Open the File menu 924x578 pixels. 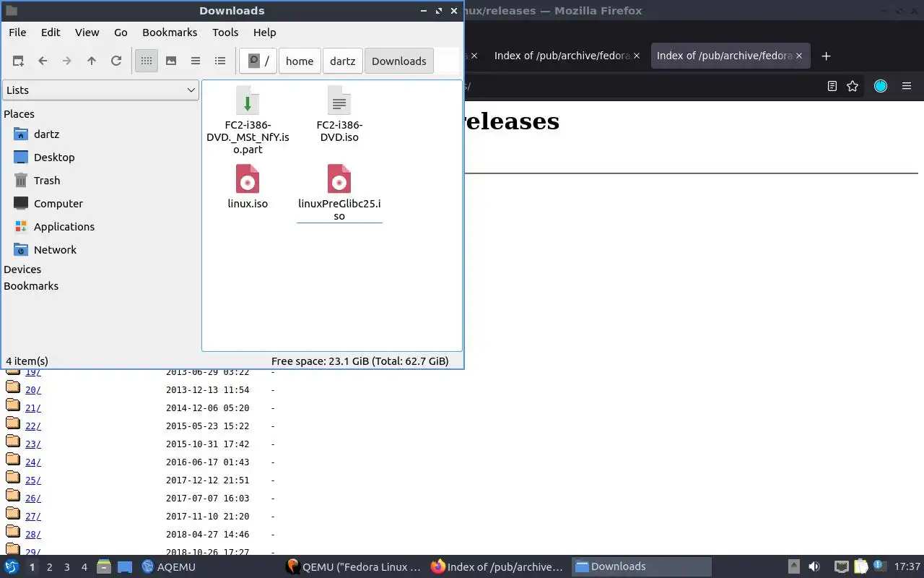click(x=17, y=33)
